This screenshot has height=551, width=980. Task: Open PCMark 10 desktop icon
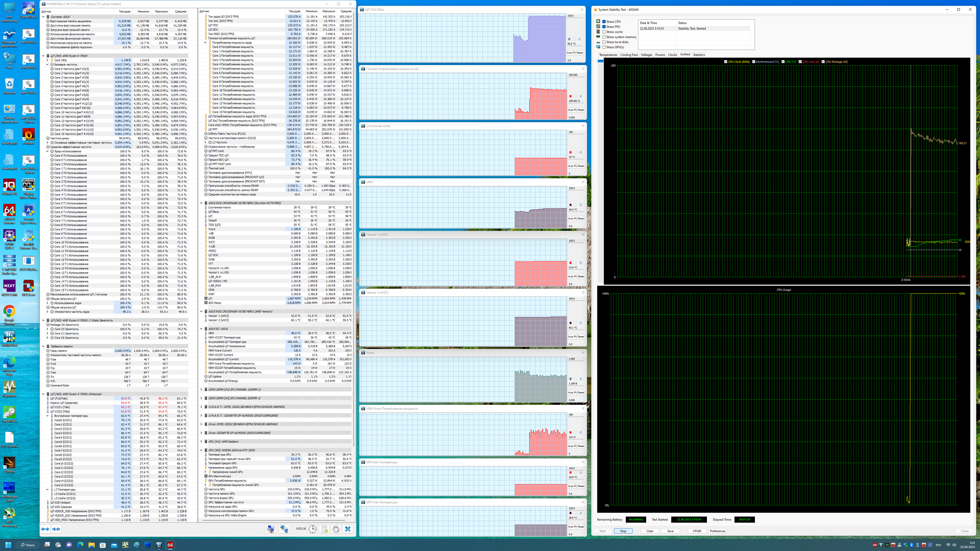tap(9, 187)
